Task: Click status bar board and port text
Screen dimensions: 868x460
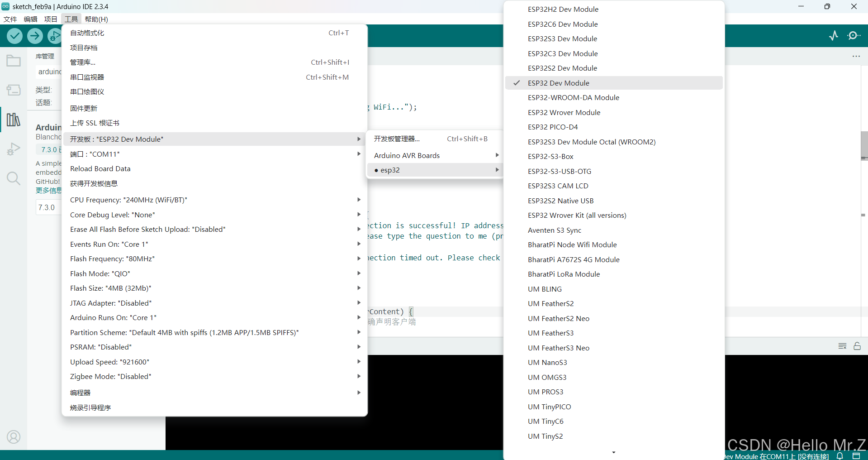Action: (777, 456)
